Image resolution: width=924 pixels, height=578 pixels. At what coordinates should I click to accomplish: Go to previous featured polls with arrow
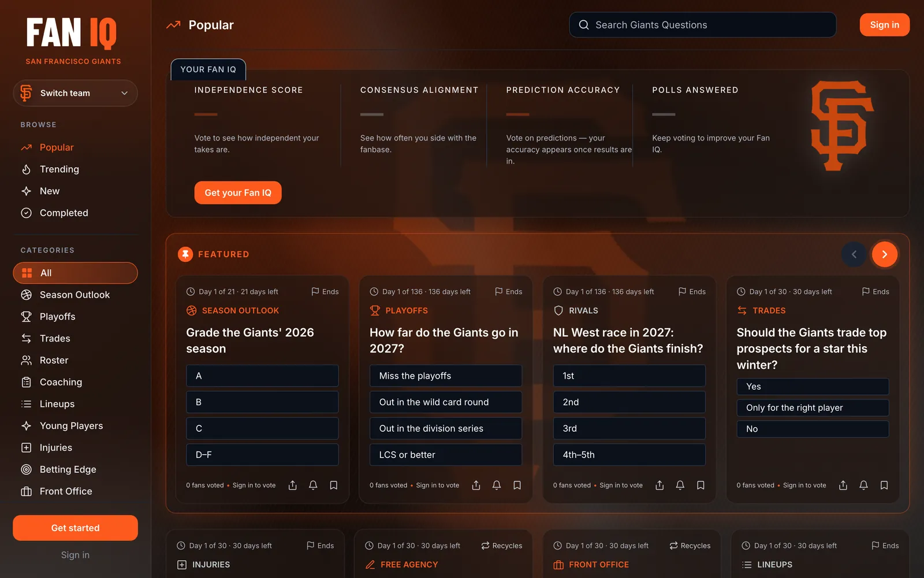(854, 254)
